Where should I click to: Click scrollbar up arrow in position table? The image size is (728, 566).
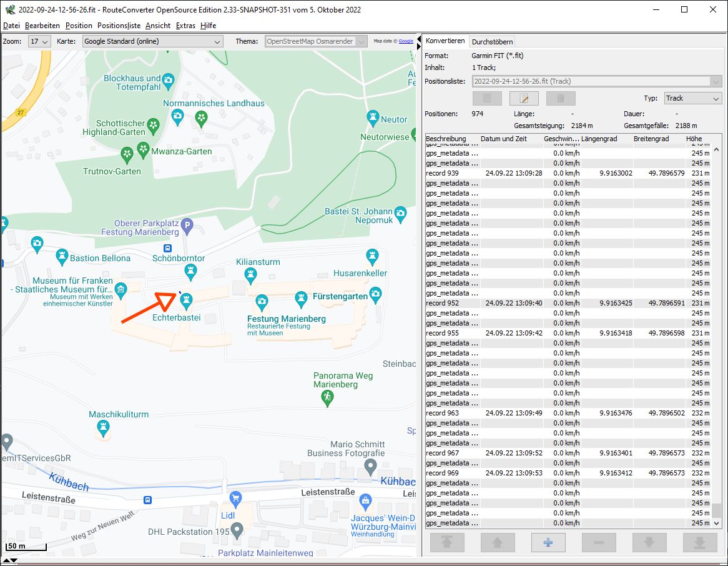click(x=716, y=150)
